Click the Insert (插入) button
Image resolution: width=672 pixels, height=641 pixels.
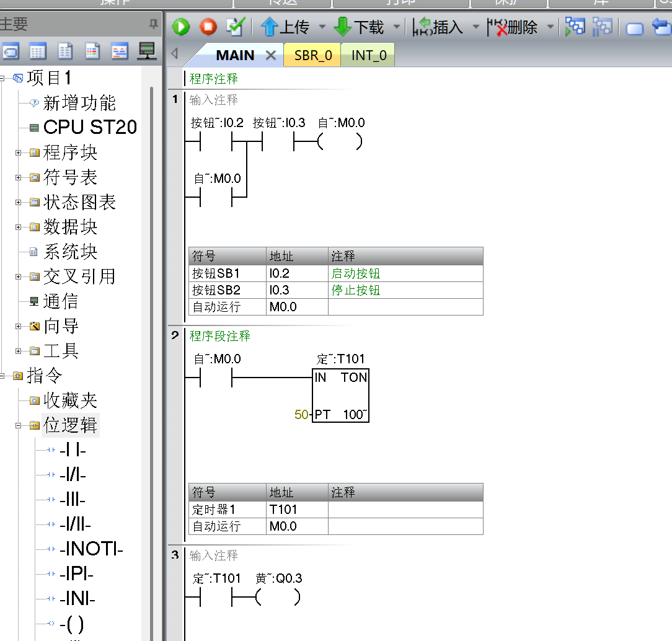point(438,27)
